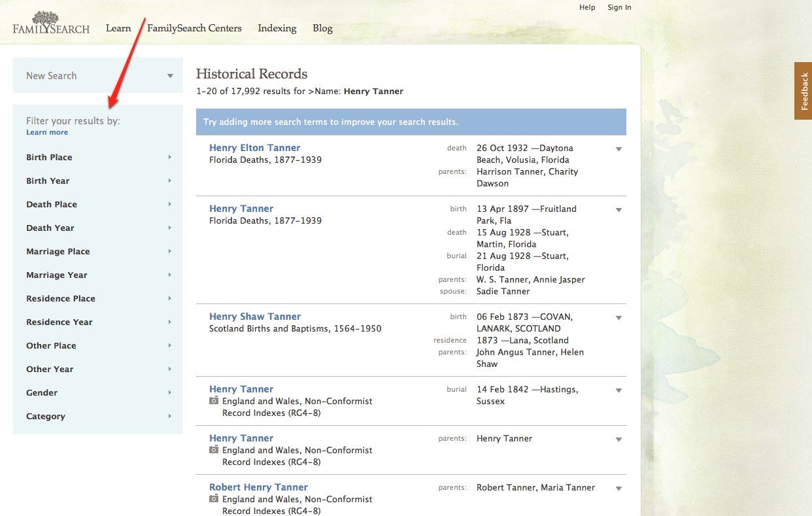Open the Robert Henry Tanner record

pyautogui.click(x=258, y=487)
